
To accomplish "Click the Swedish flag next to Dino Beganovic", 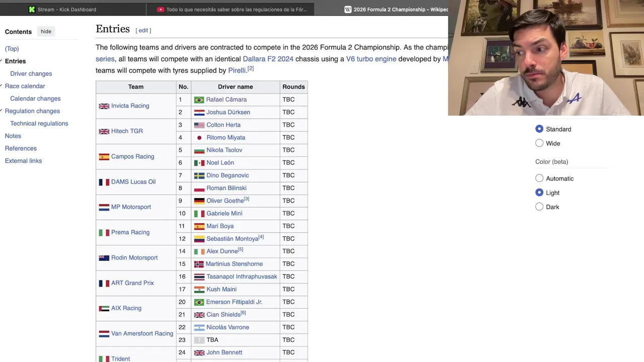I will tap(199, 175).
